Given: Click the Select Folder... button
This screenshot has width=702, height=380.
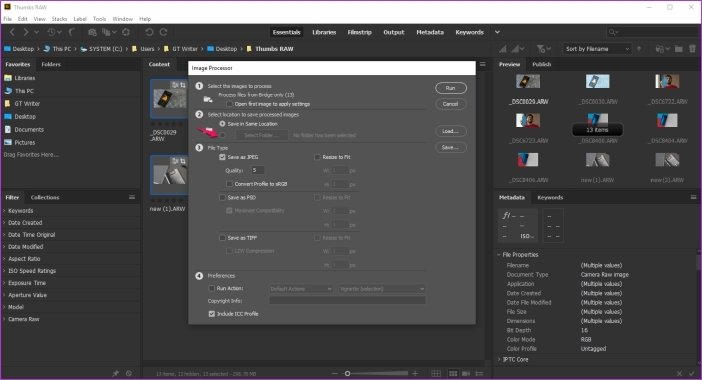Looking at the screenshot, I should pyautogui.click(x=261, y=135).
